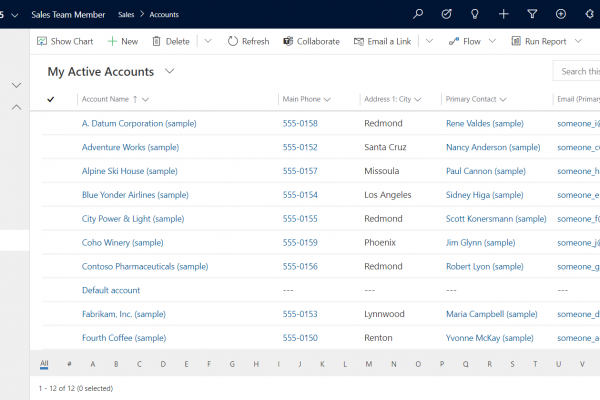Expand the Email a Link dropdown arrow

click(429, 41)
